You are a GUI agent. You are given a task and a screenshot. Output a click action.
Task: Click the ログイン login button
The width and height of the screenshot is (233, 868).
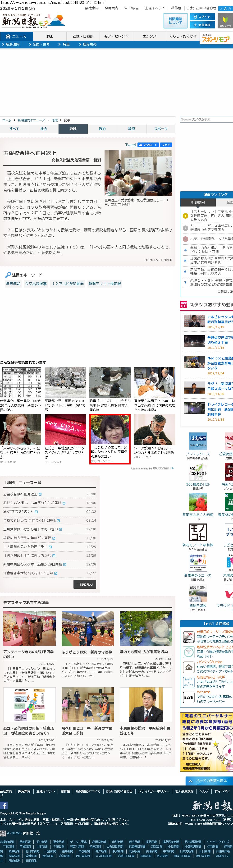[x=201, y=17]
